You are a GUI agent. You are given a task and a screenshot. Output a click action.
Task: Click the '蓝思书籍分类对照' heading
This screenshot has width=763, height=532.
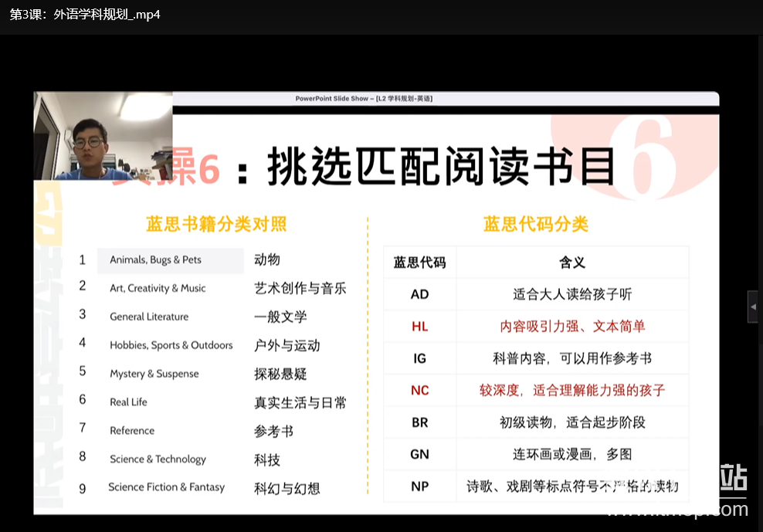(x=216, y=224)
